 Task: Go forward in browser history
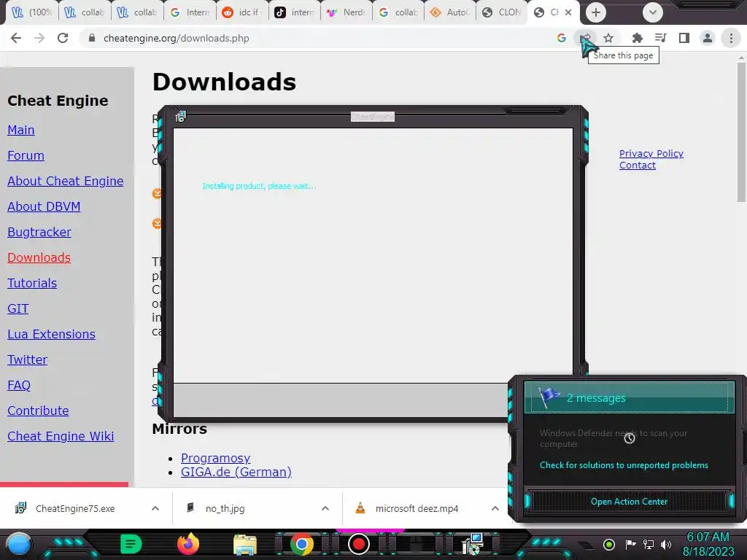click(x=39, y=38)
